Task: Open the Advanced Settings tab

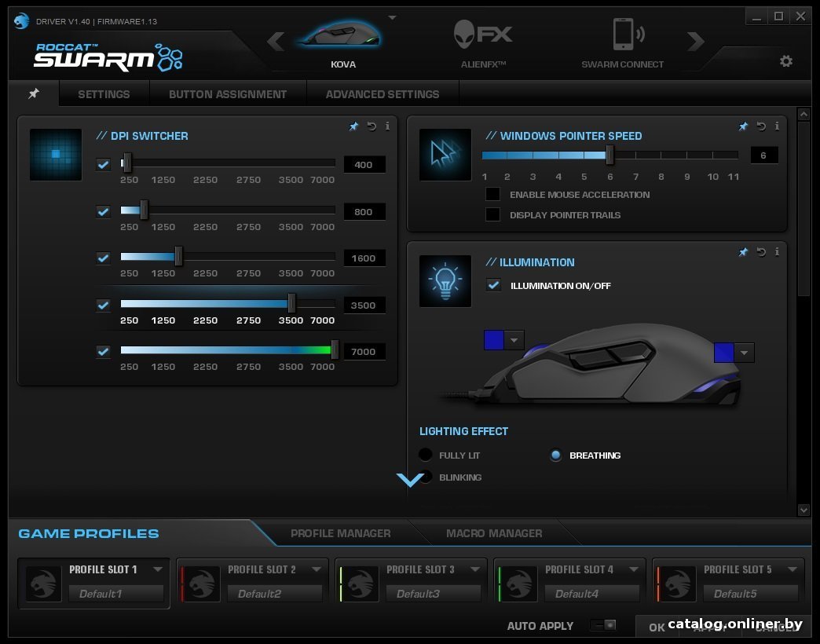Action: point(383,94)
